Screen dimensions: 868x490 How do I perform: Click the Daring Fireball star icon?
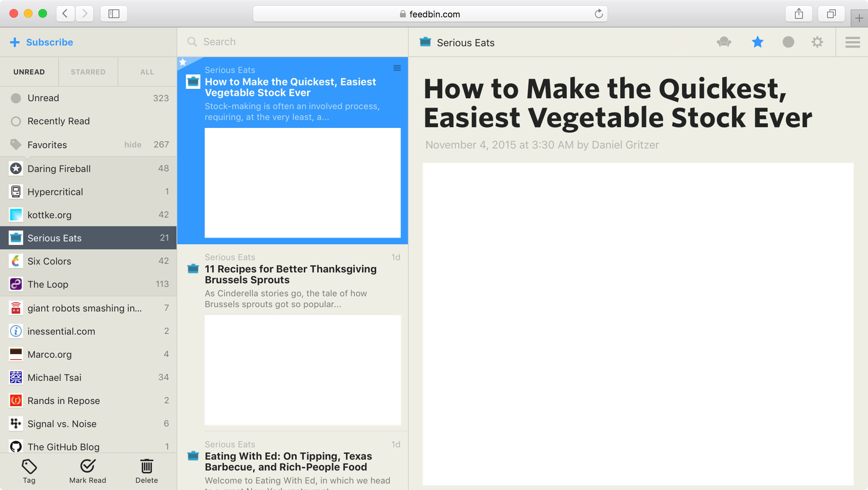(x=16, y=169)
